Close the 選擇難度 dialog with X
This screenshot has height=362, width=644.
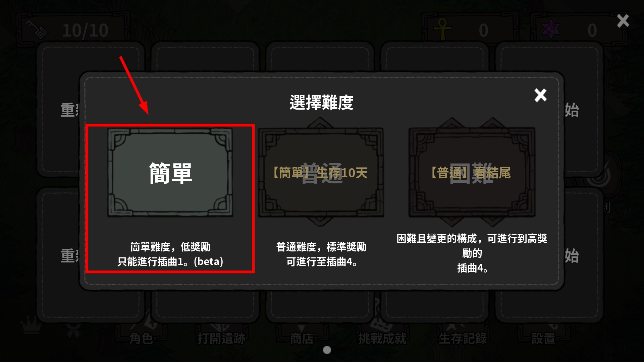click(x=540, y=95)
